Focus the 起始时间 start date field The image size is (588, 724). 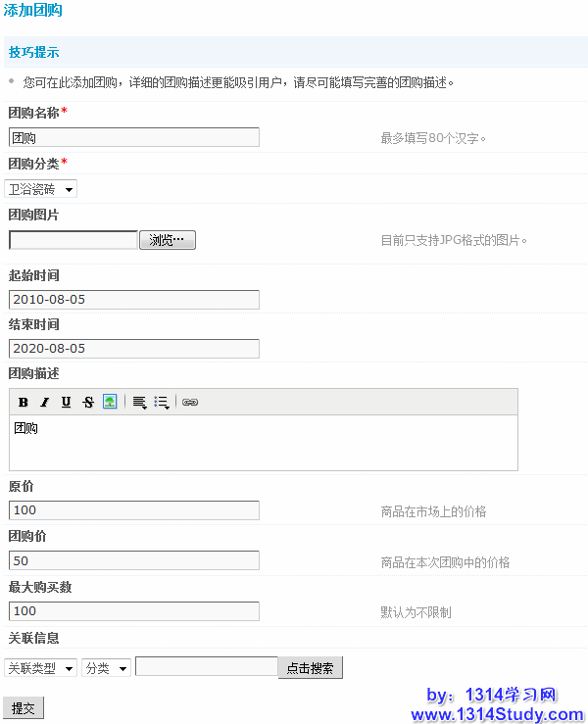134,300
